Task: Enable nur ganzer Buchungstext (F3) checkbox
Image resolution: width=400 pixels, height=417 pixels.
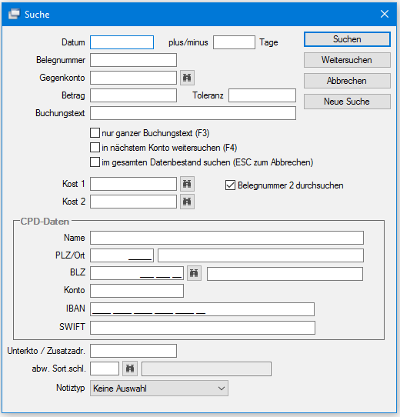Action: pyautogui.click(x=95, y=133)
